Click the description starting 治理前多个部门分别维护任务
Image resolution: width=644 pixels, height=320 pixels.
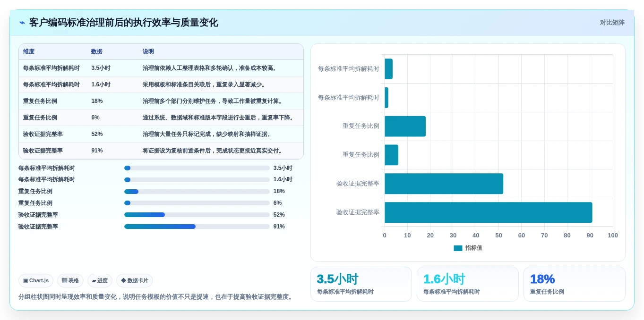click(213, 101)
